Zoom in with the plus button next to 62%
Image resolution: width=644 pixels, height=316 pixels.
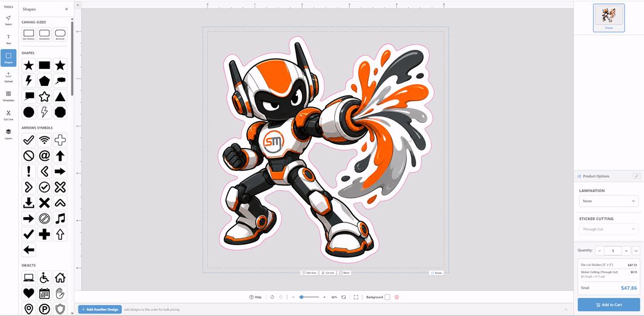324,297
